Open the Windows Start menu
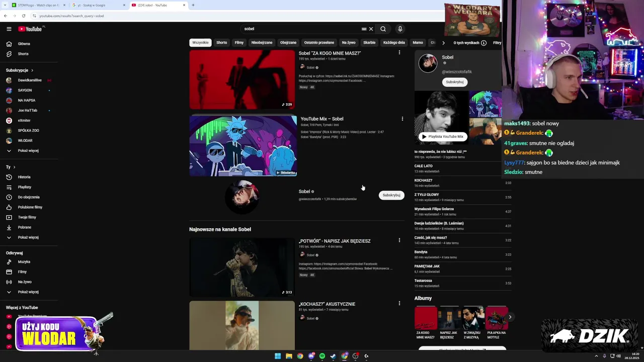This screenshot has width=644, height=362. coord(278,356)
